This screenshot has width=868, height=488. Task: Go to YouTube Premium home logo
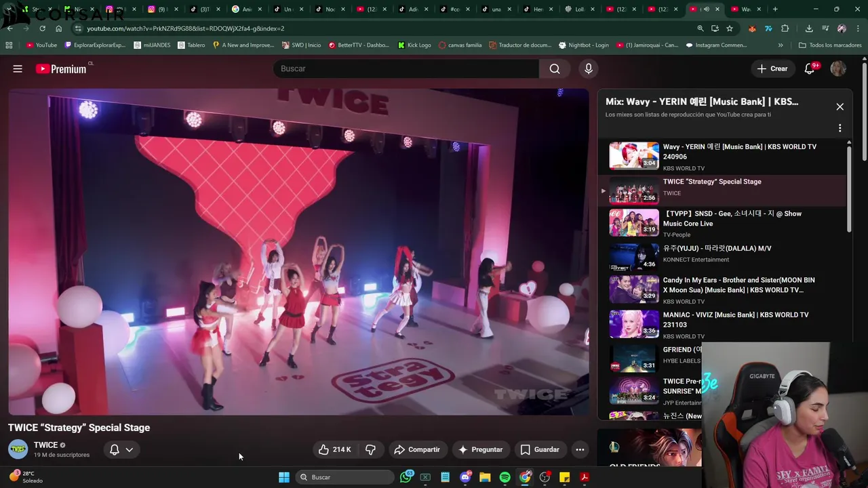click(61, 68)
